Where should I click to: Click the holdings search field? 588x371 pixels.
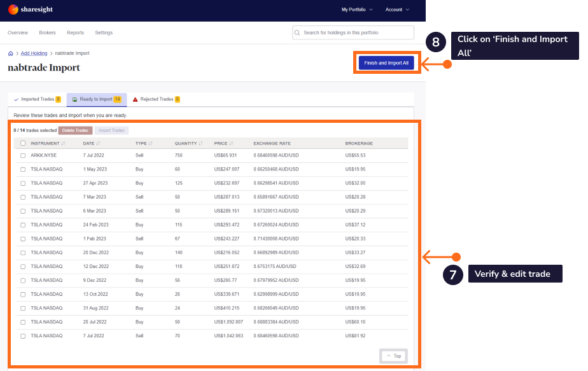353,32
